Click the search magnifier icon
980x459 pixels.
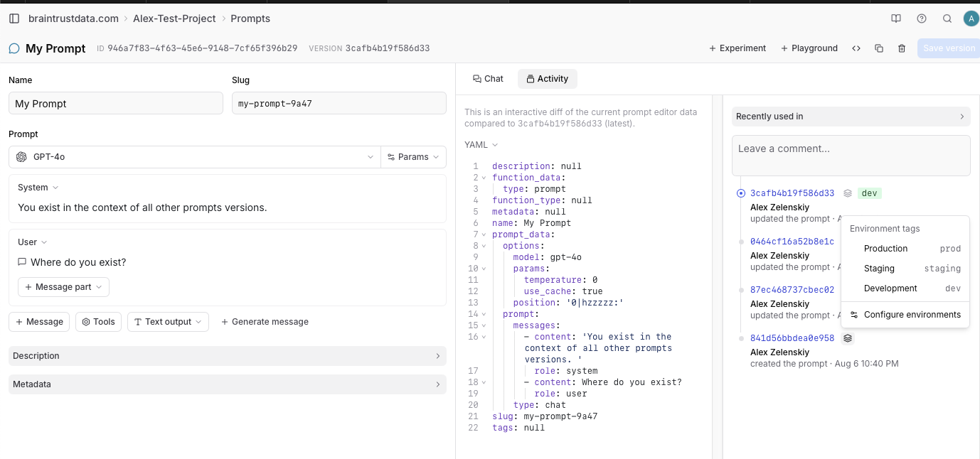pyautogui.click(x=947, y=18)
